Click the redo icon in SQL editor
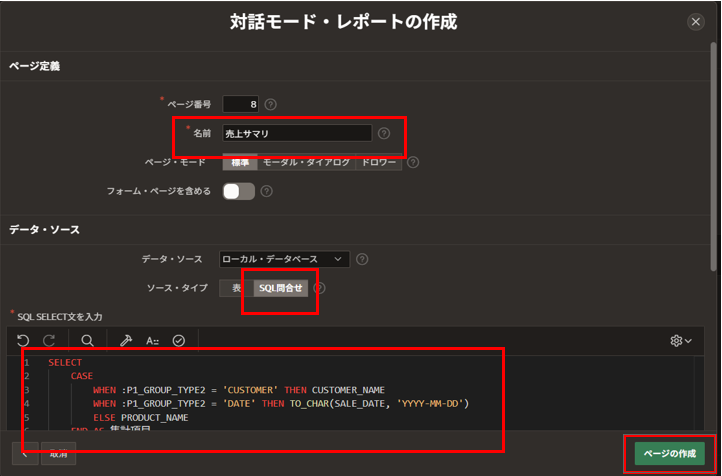 pos(49,340)
